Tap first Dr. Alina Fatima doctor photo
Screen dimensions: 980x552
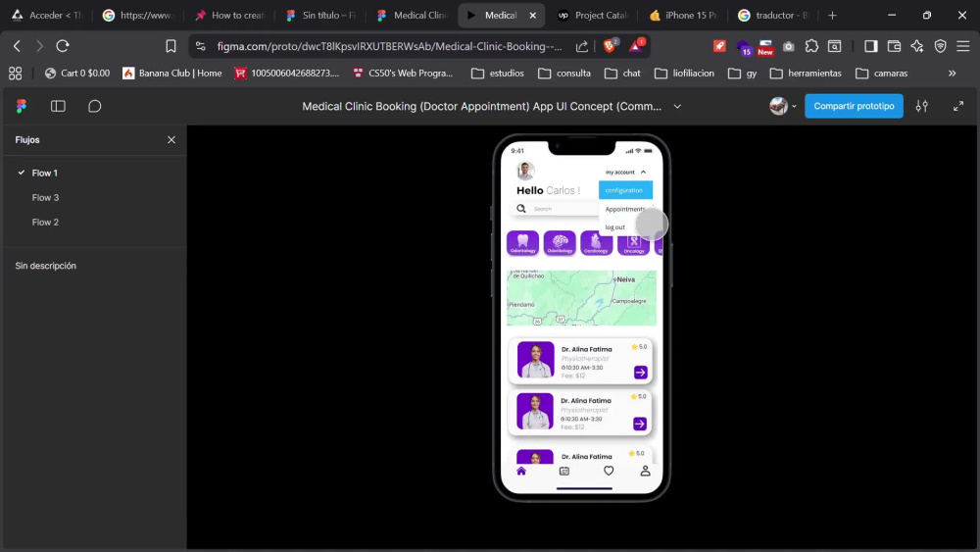click(x=536, y=360)
